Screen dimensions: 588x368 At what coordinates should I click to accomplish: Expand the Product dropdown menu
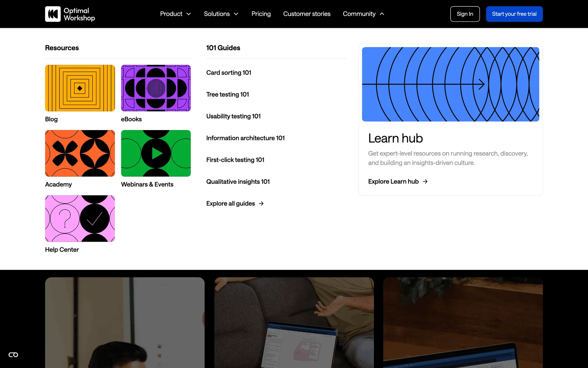point(175,14)
